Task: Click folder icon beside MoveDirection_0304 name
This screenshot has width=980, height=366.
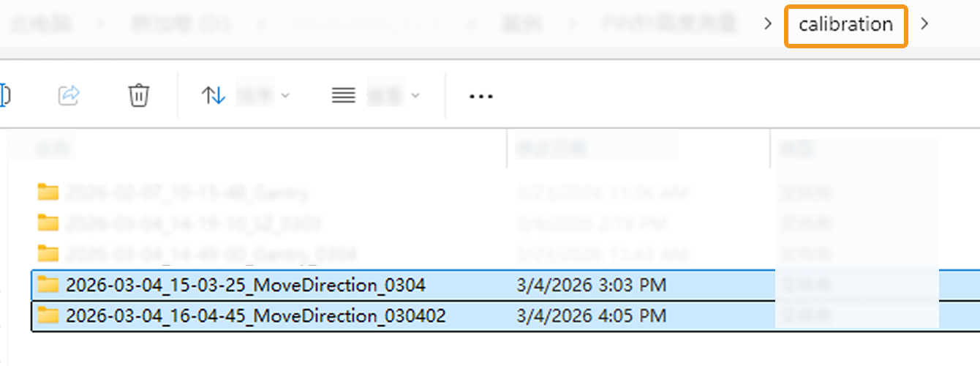Action: (x=48, y=284)
